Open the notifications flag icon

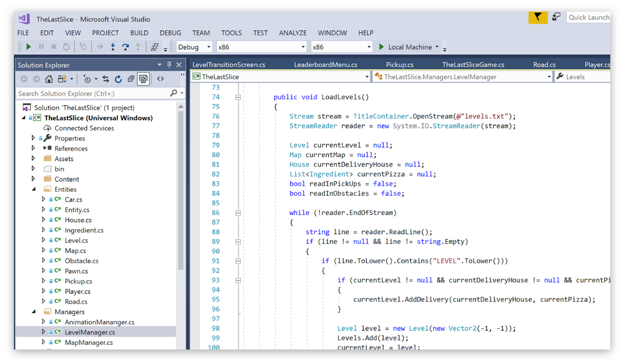(538, 17)
